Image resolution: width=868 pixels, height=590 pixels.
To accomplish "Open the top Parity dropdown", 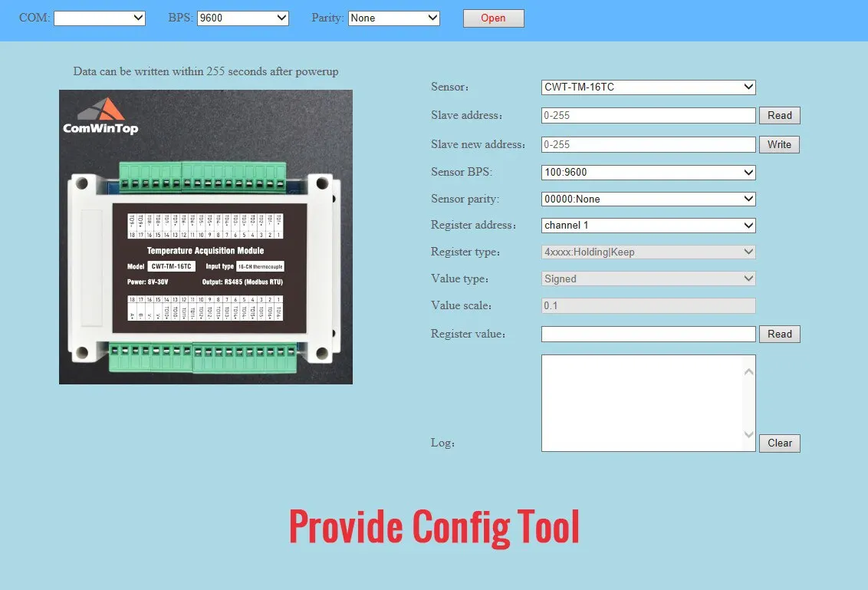I will pos(393,18).
